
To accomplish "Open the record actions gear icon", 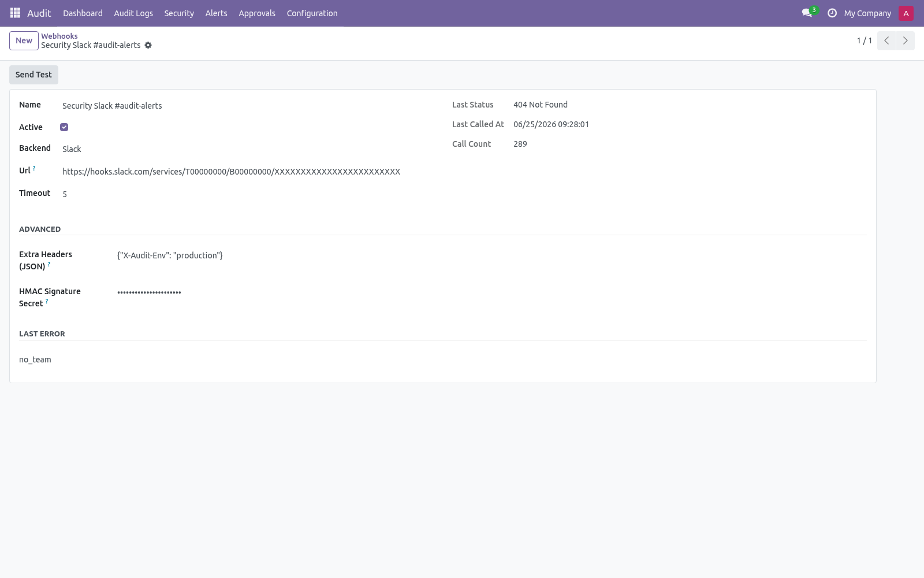I will click(148, 45).
